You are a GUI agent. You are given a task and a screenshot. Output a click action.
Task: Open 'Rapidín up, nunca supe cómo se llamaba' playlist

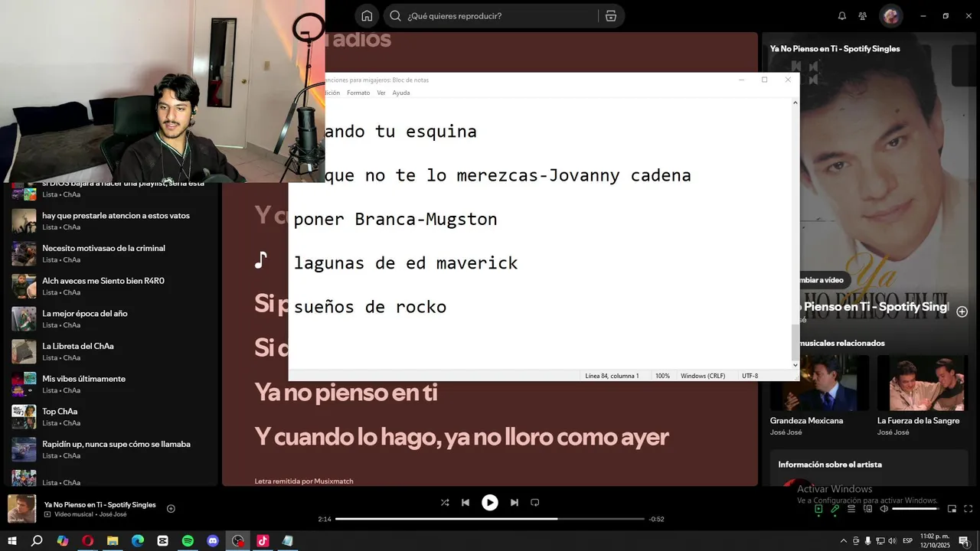(109, 449)
